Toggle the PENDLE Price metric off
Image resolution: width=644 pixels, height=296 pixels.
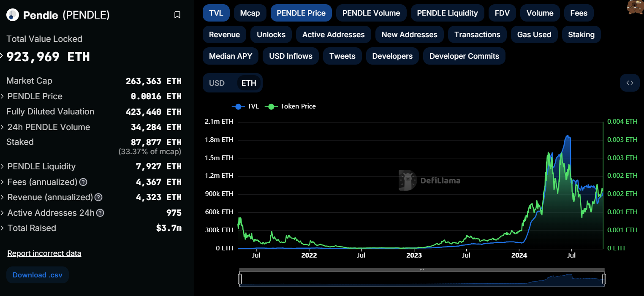[301, 13]
